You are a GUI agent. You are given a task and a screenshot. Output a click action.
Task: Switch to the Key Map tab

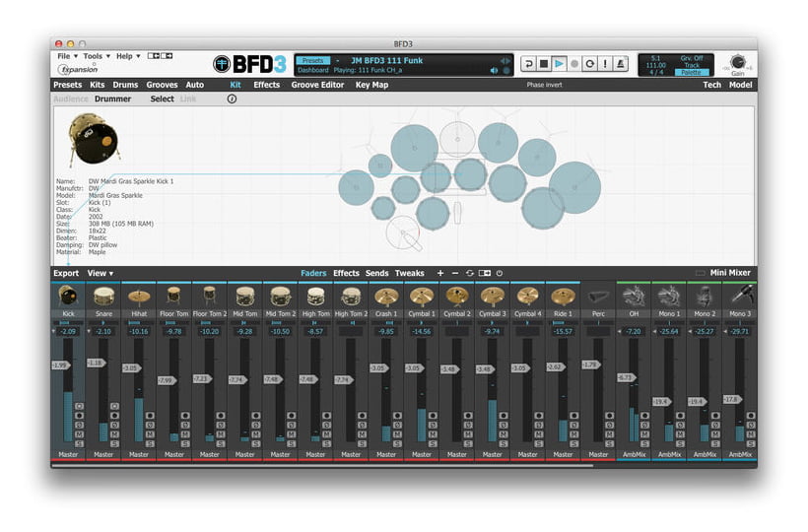pyautogui.click(x=371, y=85)
